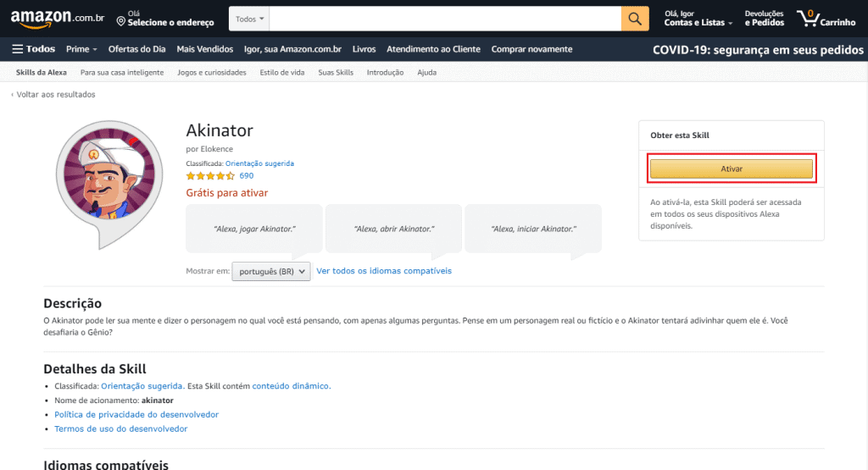Click in the Amazon search field
The image size is (868, 470).
445,19
